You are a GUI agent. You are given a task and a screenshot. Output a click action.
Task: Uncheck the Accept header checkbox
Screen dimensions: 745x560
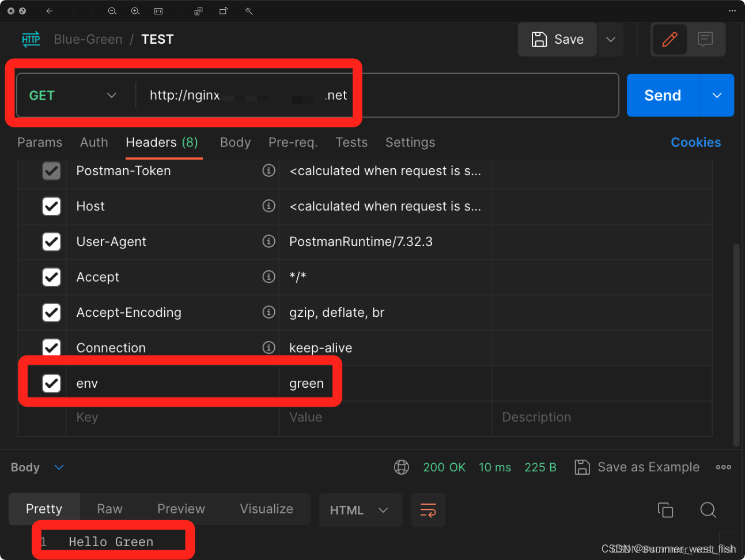point(52,277)
